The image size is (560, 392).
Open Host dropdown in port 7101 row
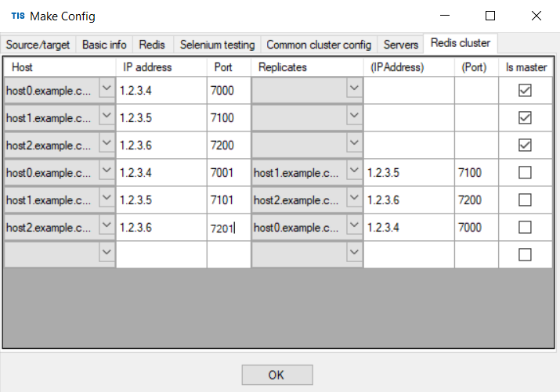[x=107, y=197]
